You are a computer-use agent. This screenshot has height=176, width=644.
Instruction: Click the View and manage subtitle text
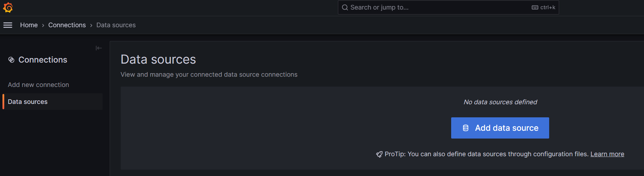pos(209,75)
